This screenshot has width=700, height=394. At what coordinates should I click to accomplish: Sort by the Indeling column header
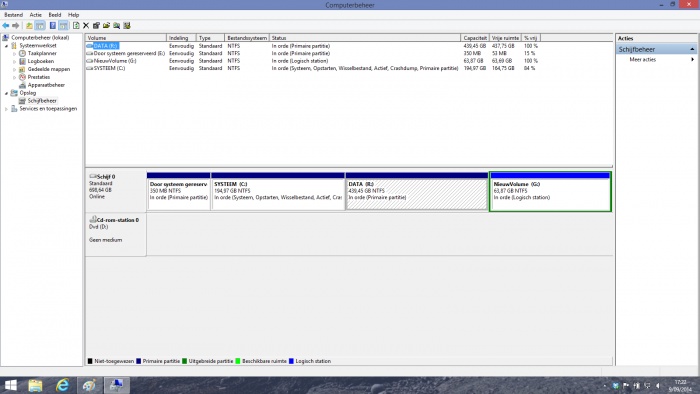181,38
